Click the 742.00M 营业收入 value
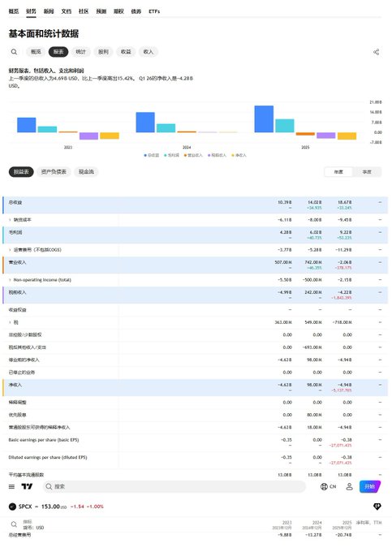Image resolution: width=392 pixels, height=552 pixels. pyautogui.click(x=313, y=262)
